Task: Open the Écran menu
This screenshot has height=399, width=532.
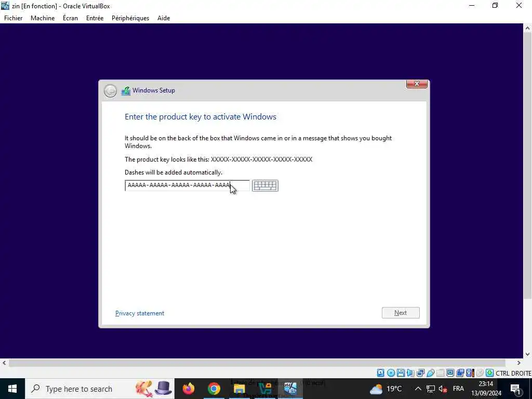Action: [70, 18]
